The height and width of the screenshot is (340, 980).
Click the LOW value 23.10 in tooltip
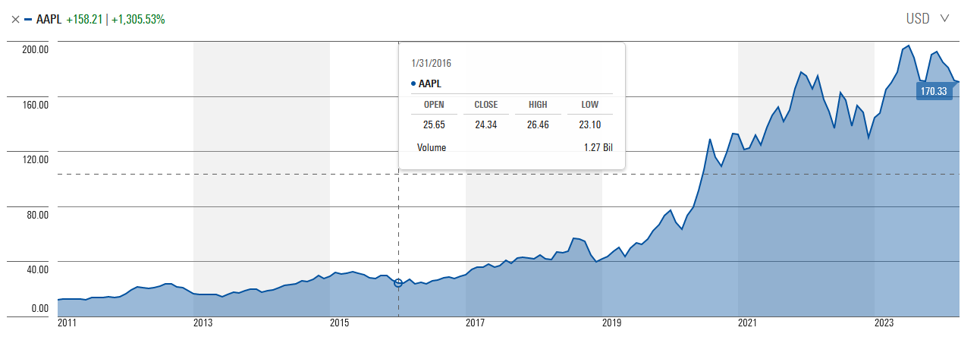[589, 124]
